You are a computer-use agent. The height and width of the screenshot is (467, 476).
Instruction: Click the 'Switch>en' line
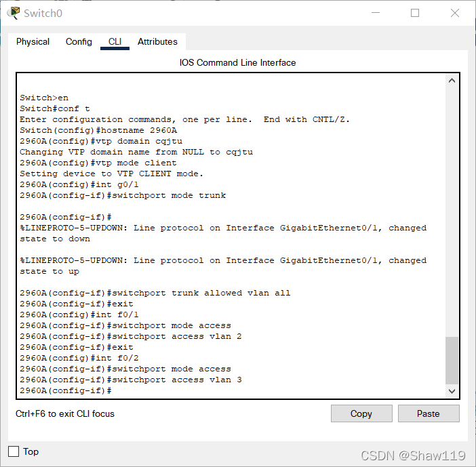click(x=44, y=98)
